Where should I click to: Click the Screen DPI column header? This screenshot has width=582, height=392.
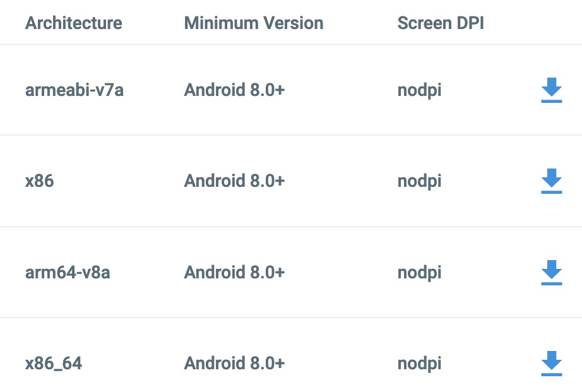coord(441,23)
